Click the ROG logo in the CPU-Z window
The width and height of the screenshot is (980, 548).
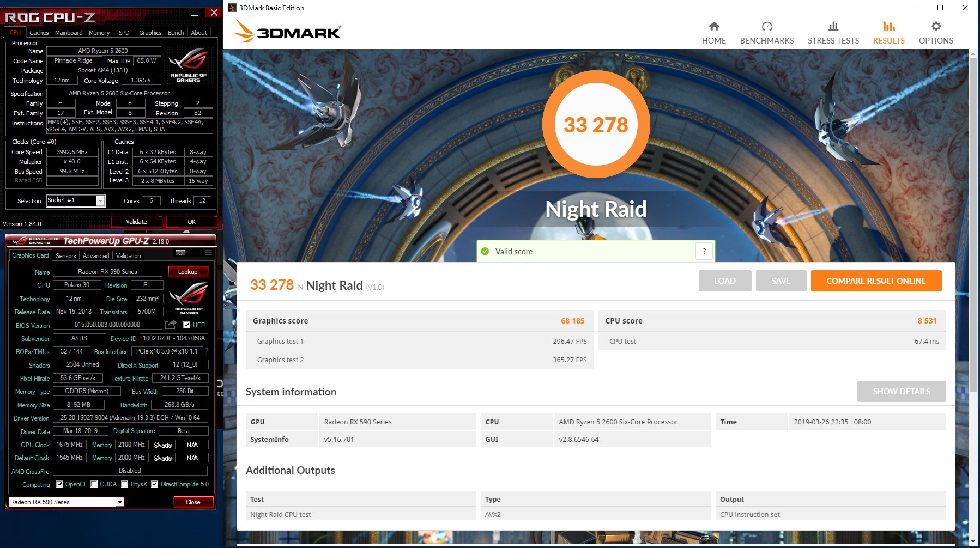tap(188, 64)
